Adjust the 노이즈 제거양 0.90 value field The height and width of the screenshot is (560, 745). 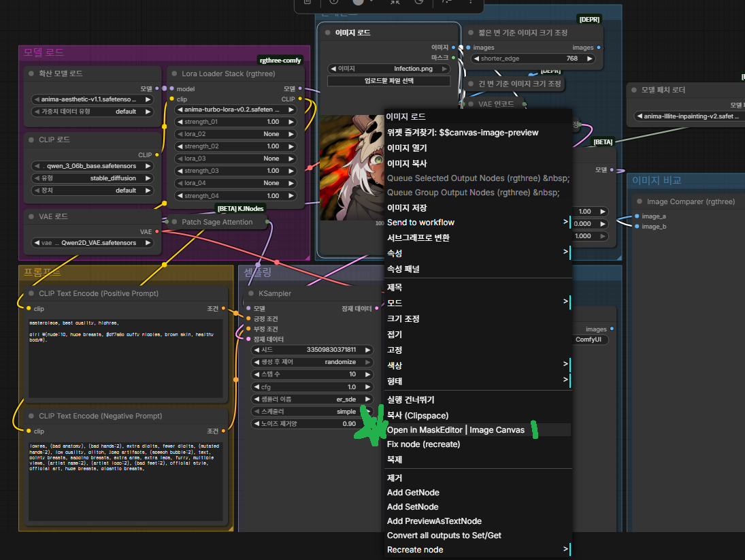tap(312, 424)
